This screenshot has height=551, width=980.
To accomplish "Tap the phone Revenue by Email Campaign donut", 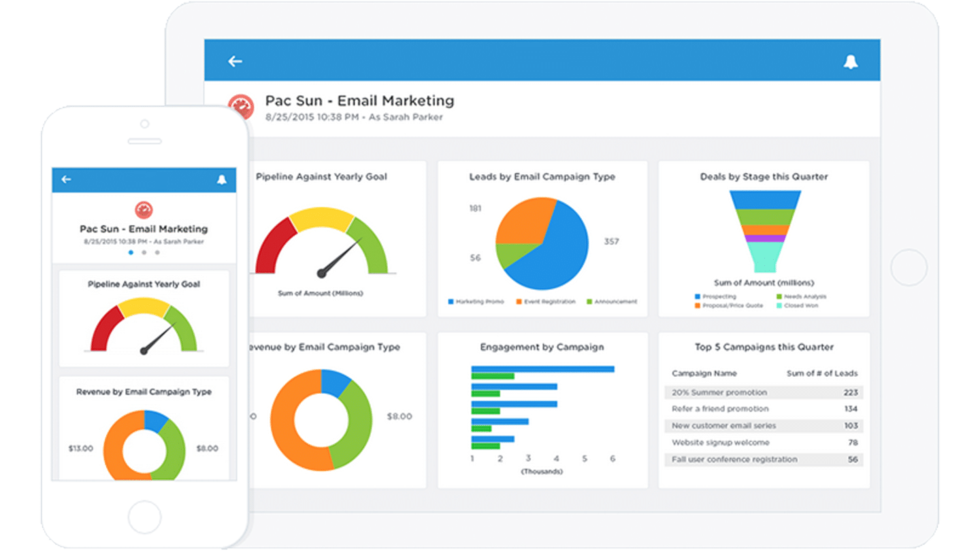I will [x=144, y=446].
